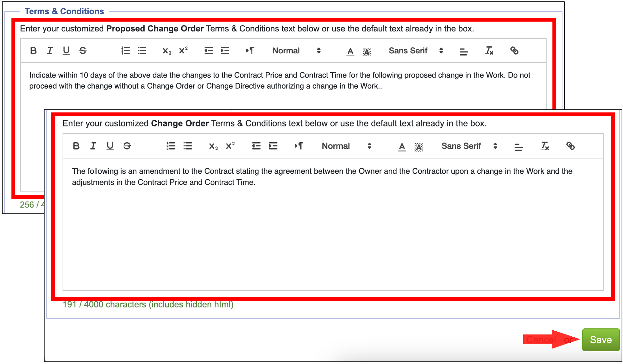The width and height of the screenshot is (623, 364).
Task: Open text alignment picker in Change Order editor
Action: pyautogui.click(x=518, y=147)
